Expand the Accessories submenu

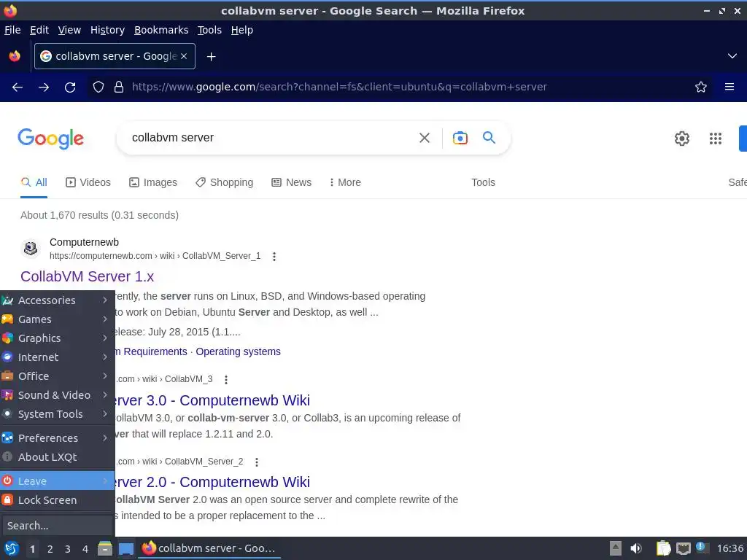(x=57, y=300)
